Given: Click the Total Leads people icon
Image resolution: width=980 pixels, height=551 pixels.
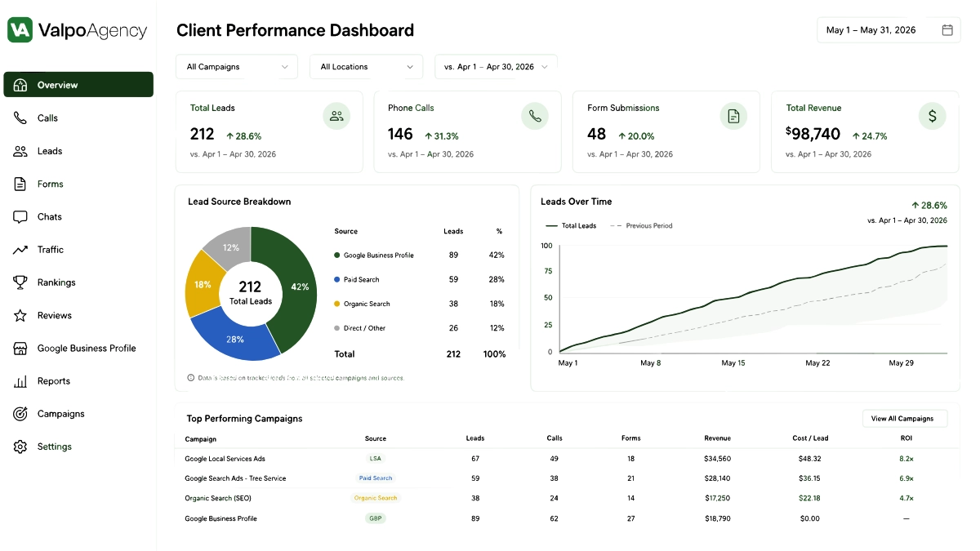Looking at the screenshot, I should point(336,116).
